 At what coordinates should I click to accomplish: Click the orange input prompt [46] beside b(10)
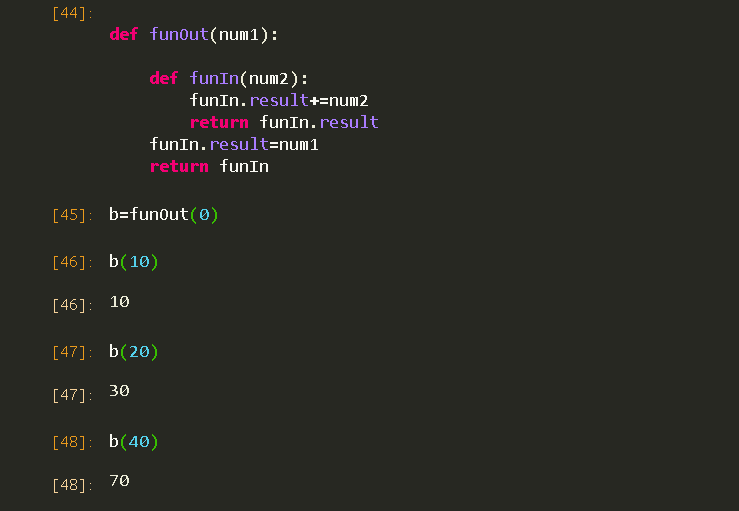pyautogui.click(x=72, y=263)
